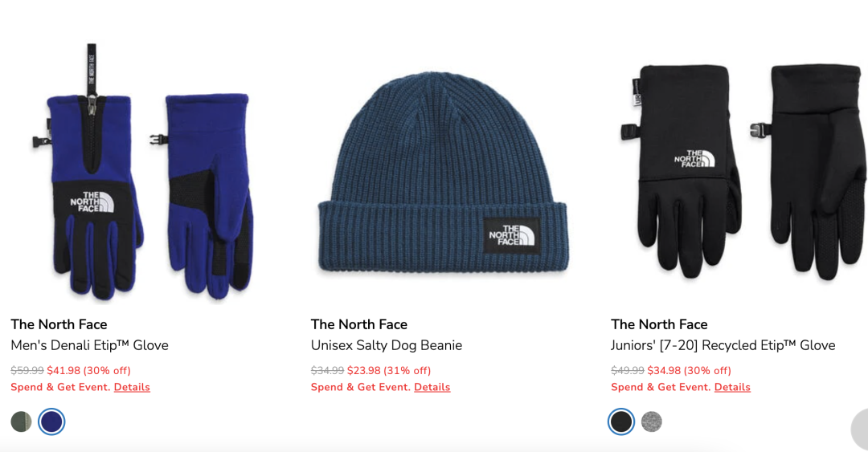Select the gray heather swatch for Juniors' glove

[x=652, y=421]
